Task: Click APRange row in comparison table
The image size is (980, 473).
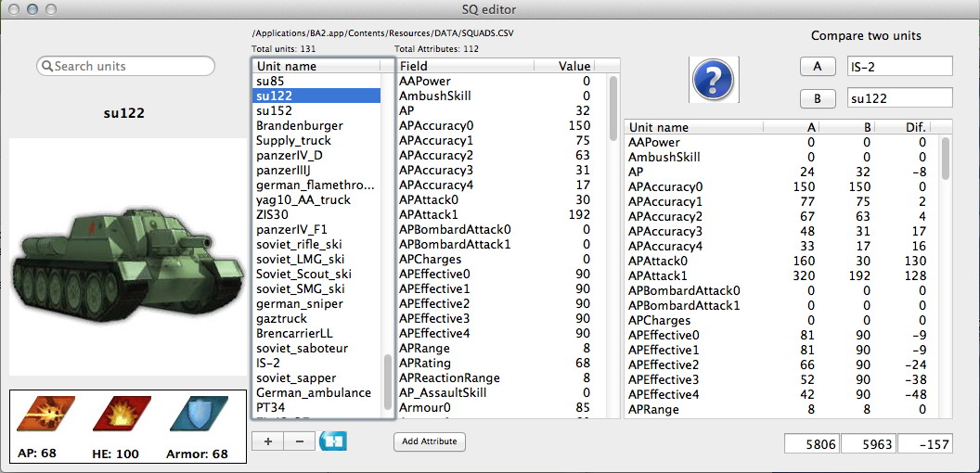Action: [x=781, y=410]
